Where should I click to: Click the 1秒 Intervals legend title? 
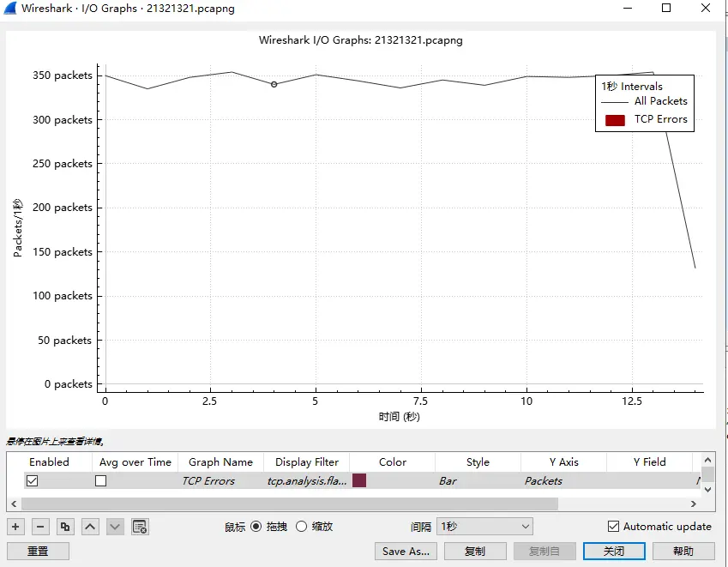pyautogui.click(x=632, y=87)
